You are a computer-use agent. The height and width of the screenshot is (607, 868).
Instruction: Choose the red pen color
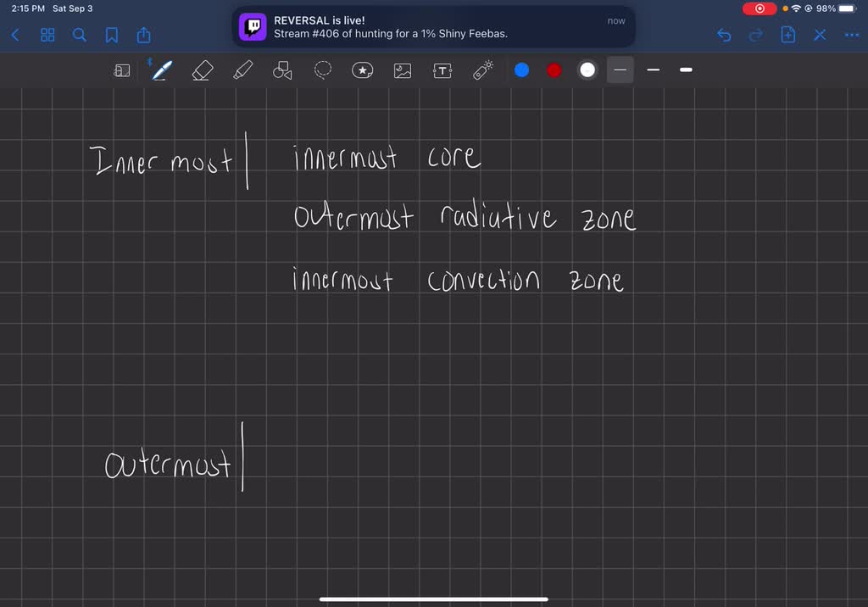coord(554,70)
